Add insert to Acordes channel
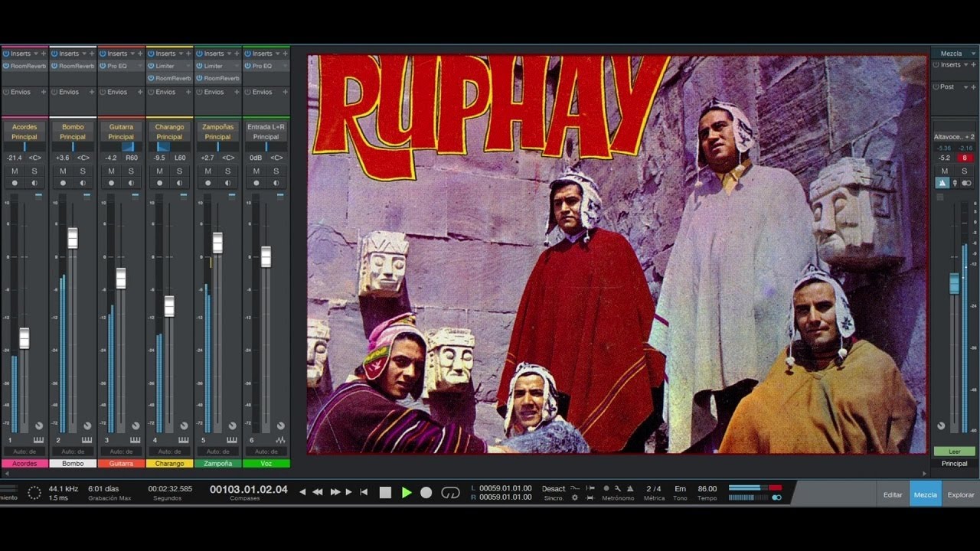Image resolution: width=980 pixels, height=551 pixels. (x=44, y=54)
